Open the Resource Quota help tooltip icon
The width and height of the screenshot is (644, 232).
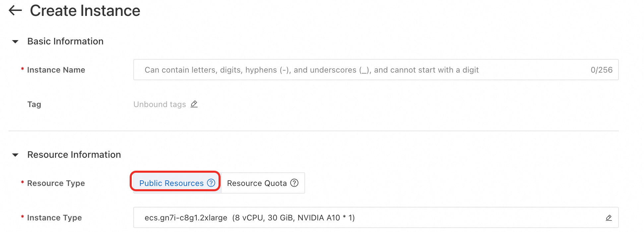pos(294,183)
